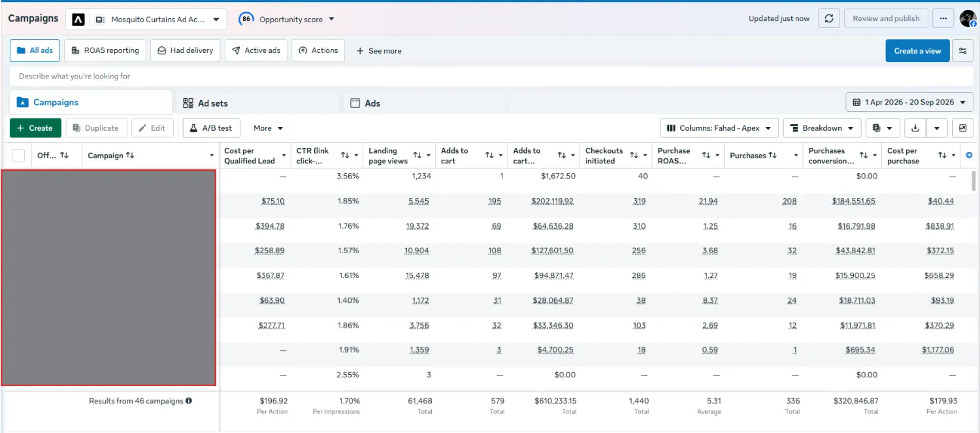Viewport: 980px width, 433px height.
Task: Select the Actions view
Action: (x=318, y=50)
